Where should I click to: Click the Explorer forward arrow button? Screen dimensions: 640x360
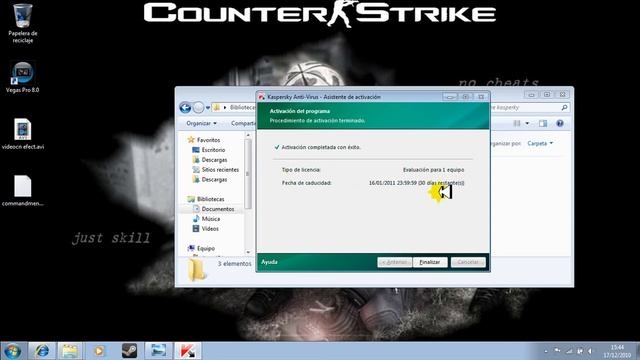click(x=198, y=108)
